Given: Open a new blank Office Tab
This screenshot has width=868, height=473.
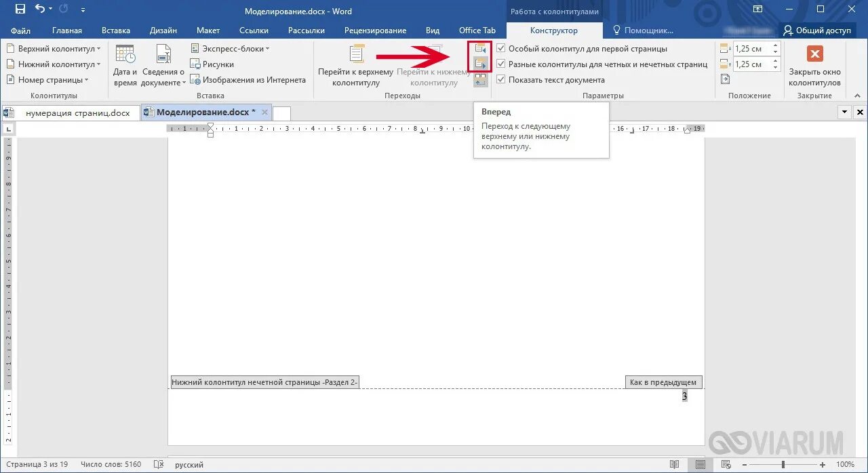Looking at the screenshot, I should tap(281, 113).
